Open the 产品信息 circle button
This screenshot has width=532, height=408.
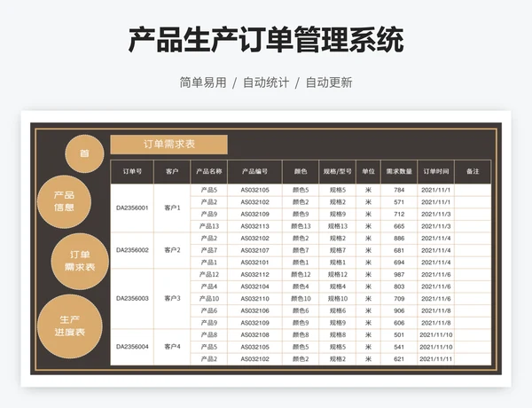(64, 201)
